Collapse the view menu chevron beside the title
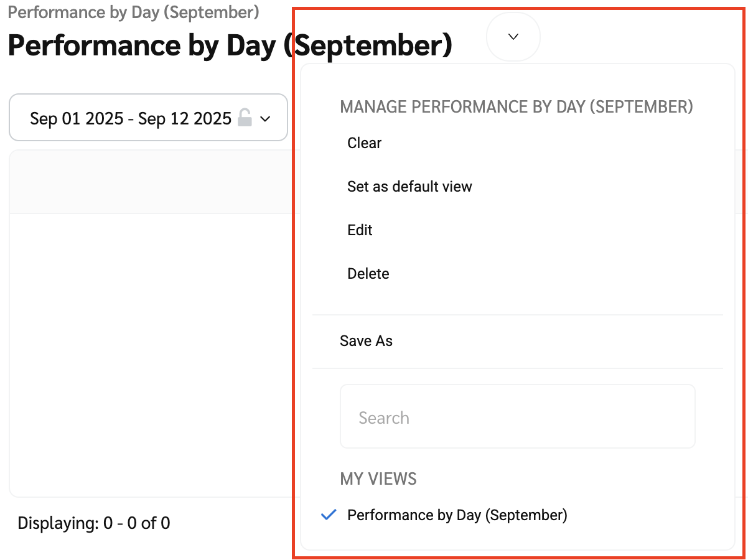The image size is (748, 560). 513,37
